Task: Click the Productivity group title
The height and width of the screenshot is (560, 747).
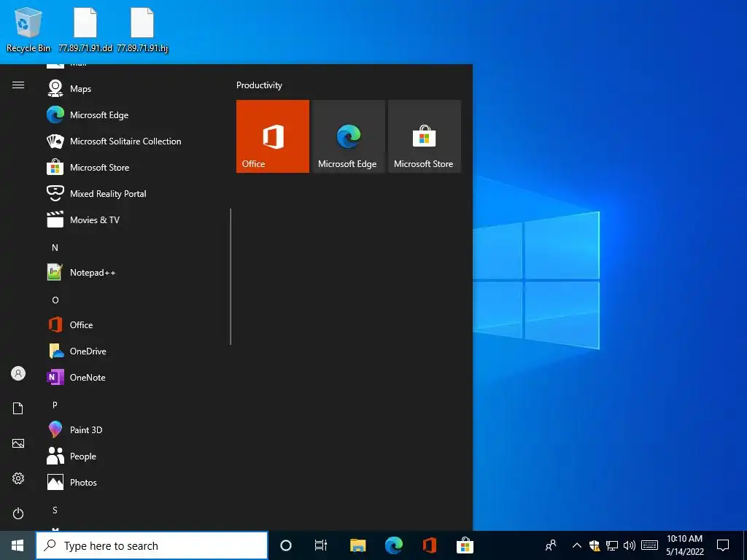Action: 259,85
